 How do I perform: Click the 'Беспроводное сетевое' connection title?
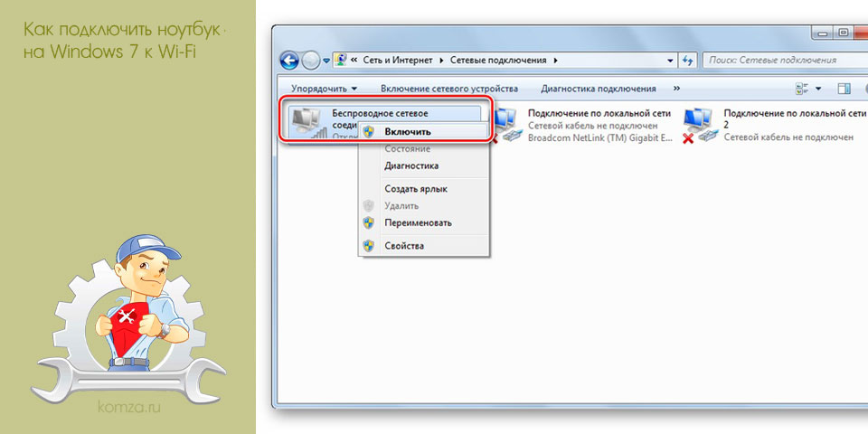pos(380,113)
